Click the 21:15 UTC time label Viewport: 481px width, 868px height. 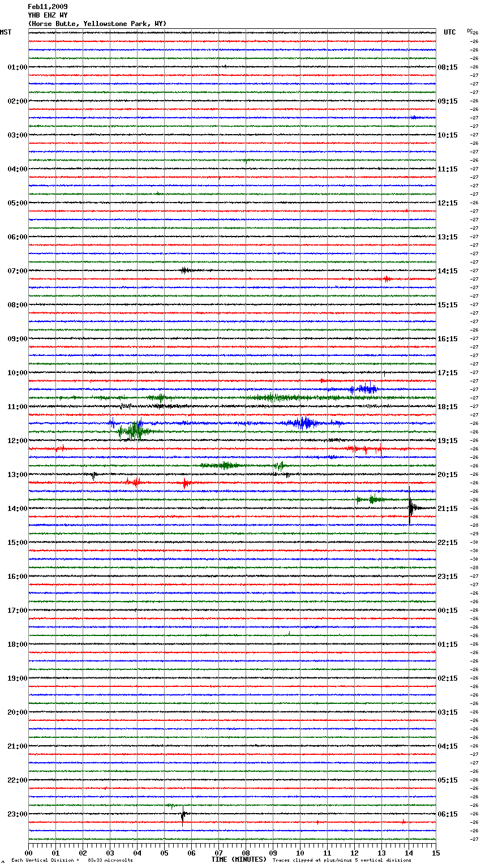tap(448, 509)
